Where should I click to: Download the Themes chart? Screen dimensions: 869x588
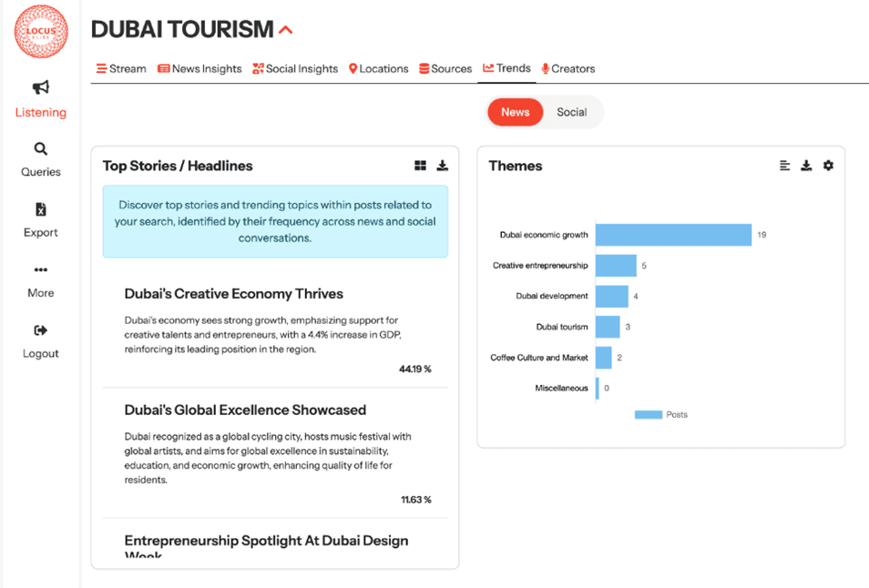point(806,166)
